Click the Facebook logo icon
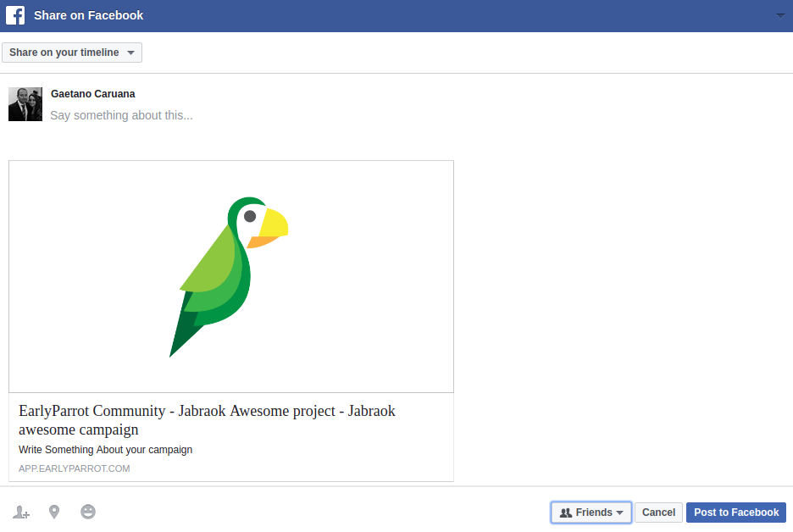 click(x=15, y=15)
